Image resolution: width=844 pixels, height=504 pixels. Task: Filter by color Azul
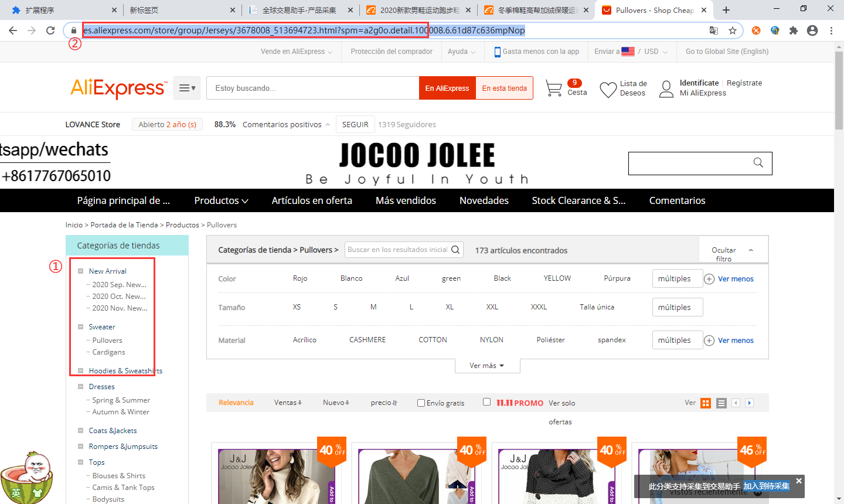pyautogui.click(x=402, y=278)
